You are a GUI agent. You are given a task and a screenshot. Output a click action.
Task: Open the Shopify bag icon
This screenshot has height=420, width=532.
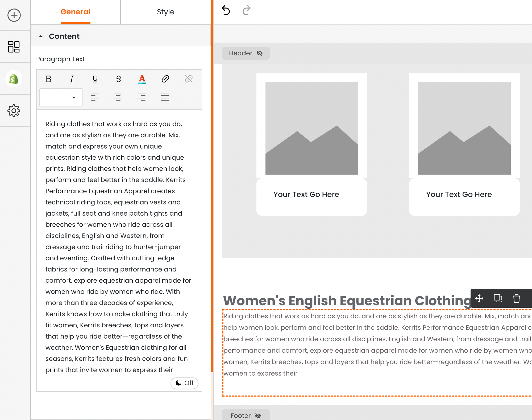tap(14, 79)
